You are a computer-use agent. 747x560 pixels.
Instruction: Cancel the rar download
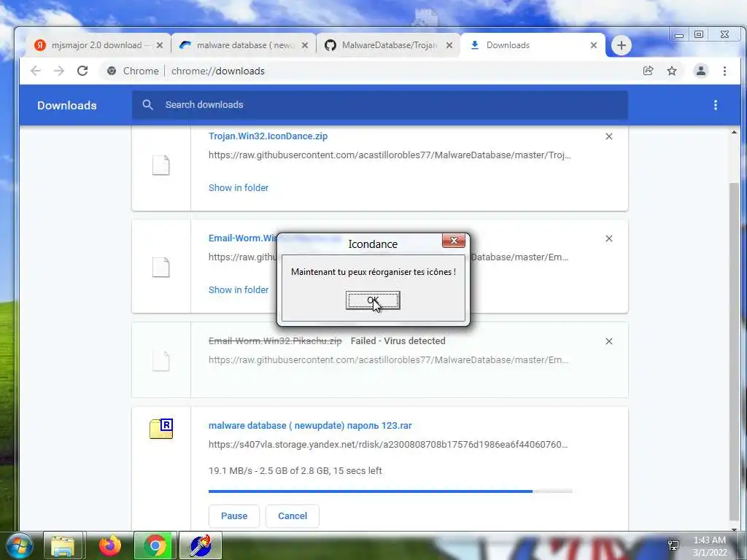pyautogui.click(x=293, y=516)
